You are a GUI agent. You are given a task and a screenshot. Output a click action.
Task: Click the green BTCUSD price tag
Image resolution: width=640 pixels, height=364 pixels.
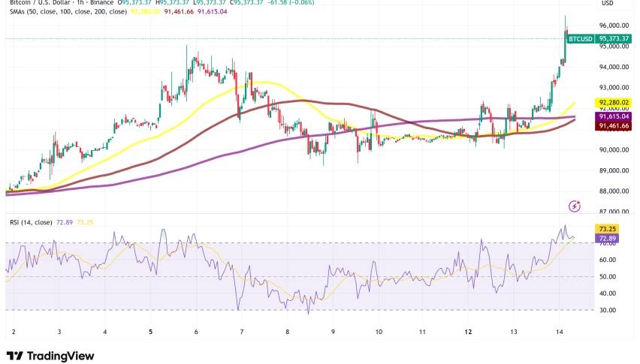580,38
